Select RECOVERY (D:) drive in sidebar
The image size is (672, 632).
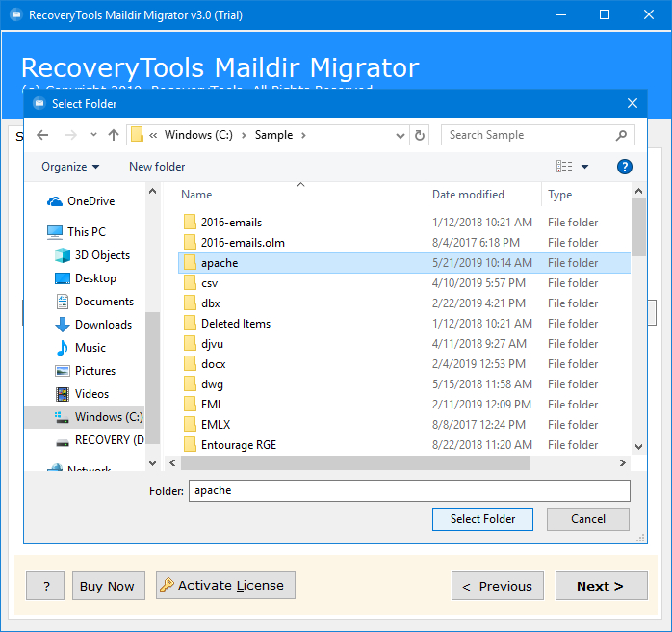(100, 440)
